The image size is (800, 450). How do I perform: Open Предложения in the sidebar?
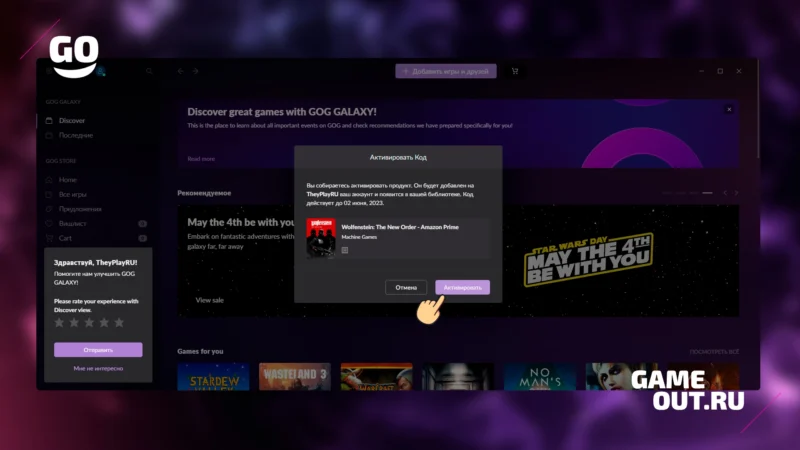[80, 209]
